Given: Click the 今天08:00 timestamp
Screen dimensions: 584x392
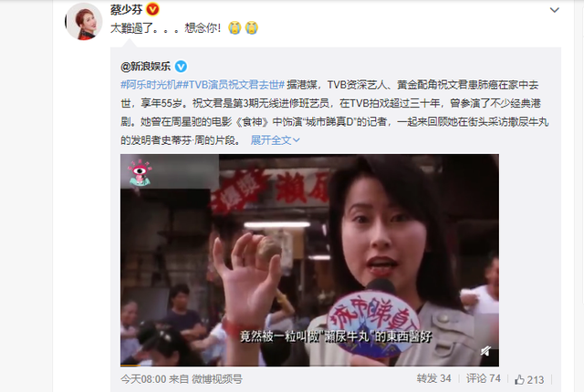Looking at the screenshot, I should (143, 379).
